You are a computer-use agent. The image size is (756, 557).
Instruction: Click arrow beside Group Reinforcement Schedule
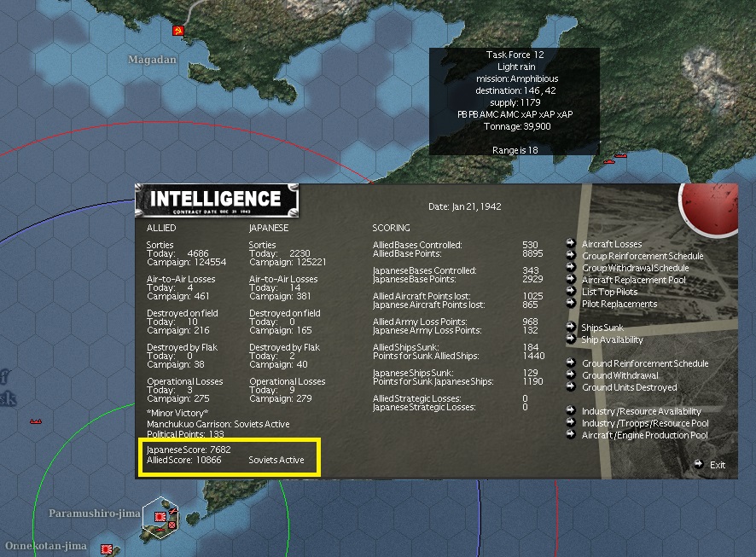click(x=571, y=255)
